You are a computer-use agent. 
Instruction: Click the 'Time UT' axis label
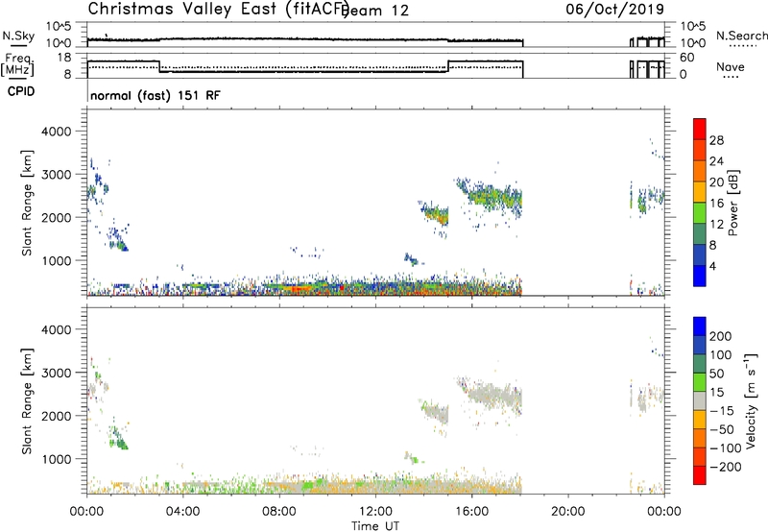[x=375, y=525]
